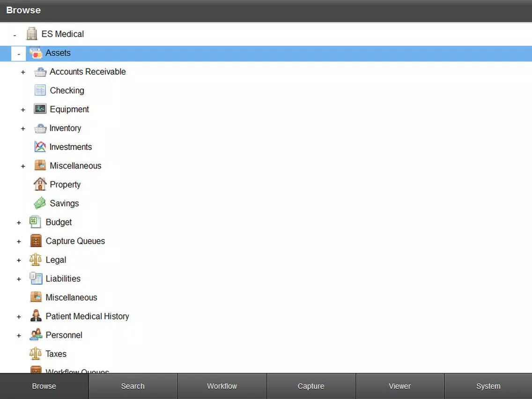
Task: Click the Checking spreadsheet icon
Action: (x=40, y=90)
